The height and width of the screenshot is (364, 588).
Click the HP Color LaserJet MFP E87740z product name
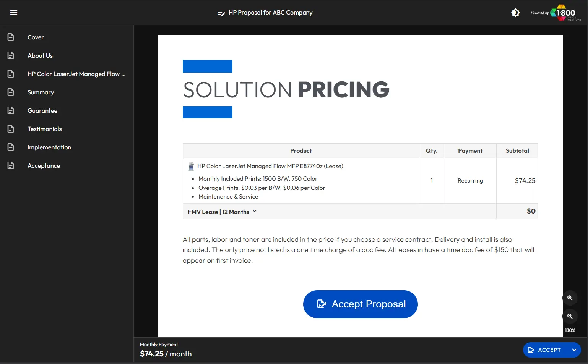(x=270, y=166)
